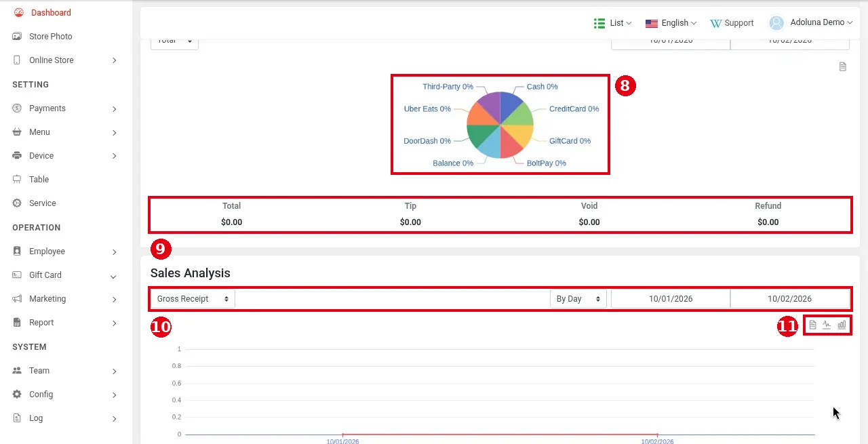The height and width of the screenshot is (444, 868).
Task: Click the export document icon above pie chart
Action: pyautogui.click(x=843, y=66)
